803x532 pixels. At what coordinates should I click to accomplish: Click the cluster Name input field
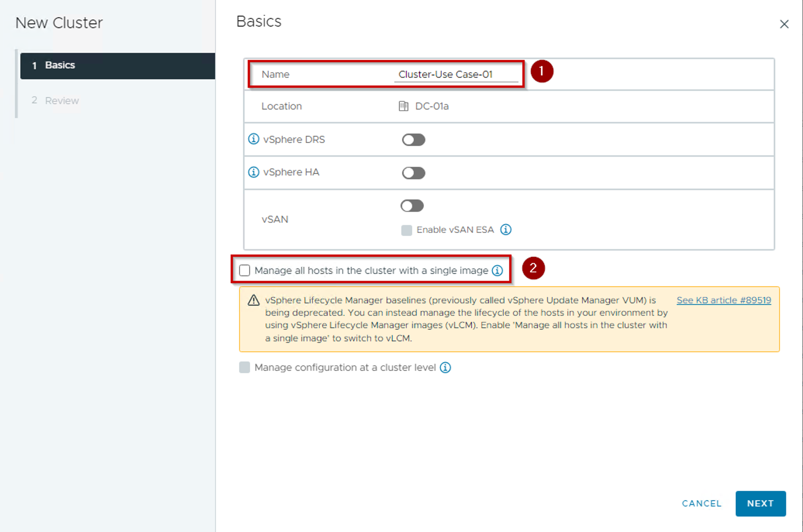456,74
